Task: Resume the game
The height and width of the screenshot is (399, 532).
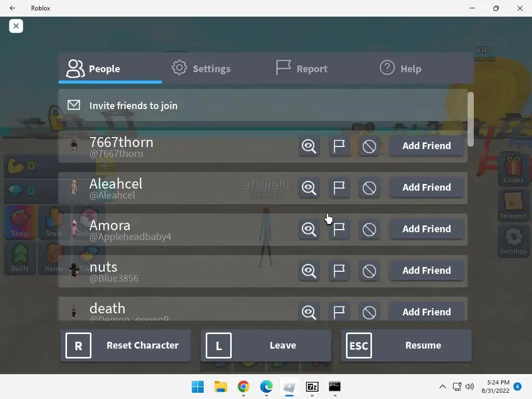Action: pyautogui.click(x=406, y=345)
